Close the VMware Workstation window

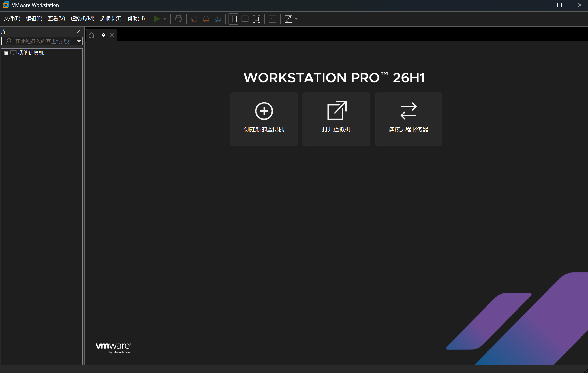[579, 5]
